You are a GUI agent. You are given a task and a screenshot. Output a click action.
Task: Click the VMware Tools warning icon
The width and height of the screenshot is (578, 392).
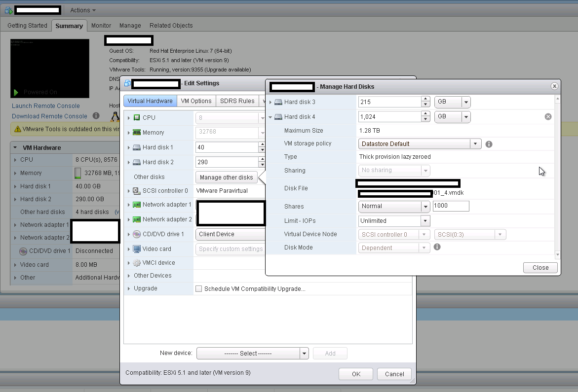pyautogui.click(x=17, y=129)
